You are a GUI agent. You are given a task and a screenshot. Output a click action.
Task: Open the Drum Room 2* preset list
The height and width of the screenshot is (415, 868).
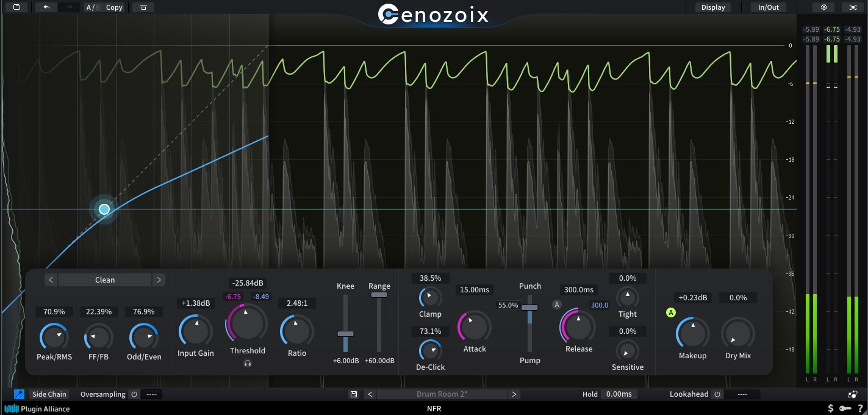coord(442,394)
